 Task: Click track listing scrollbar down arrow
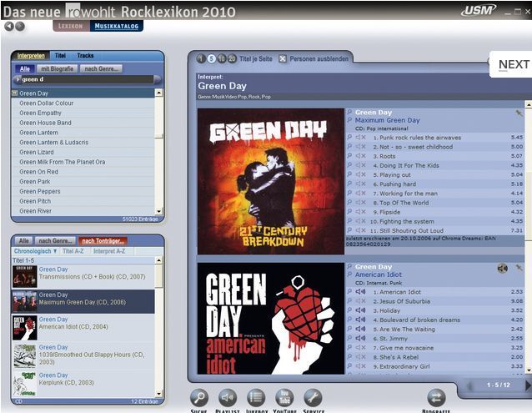529,370
